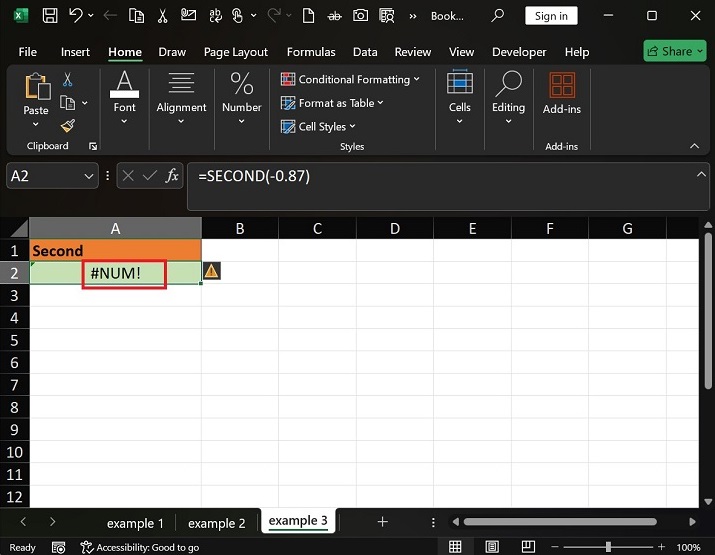Open the Editing group dropdown

508,121
